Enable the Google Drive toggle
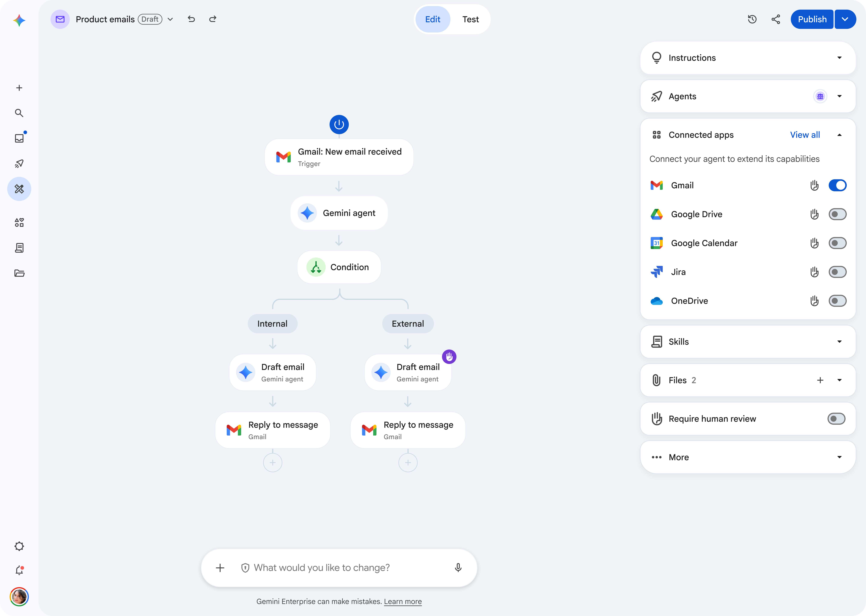This screenshot has width=866, height=616. pos(838,214)
